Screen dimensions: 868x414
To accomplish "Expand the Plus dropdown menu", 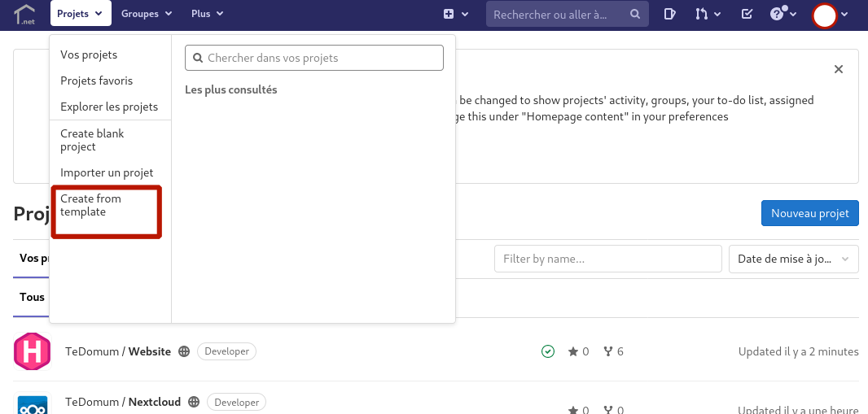I will tap(207, 14).
